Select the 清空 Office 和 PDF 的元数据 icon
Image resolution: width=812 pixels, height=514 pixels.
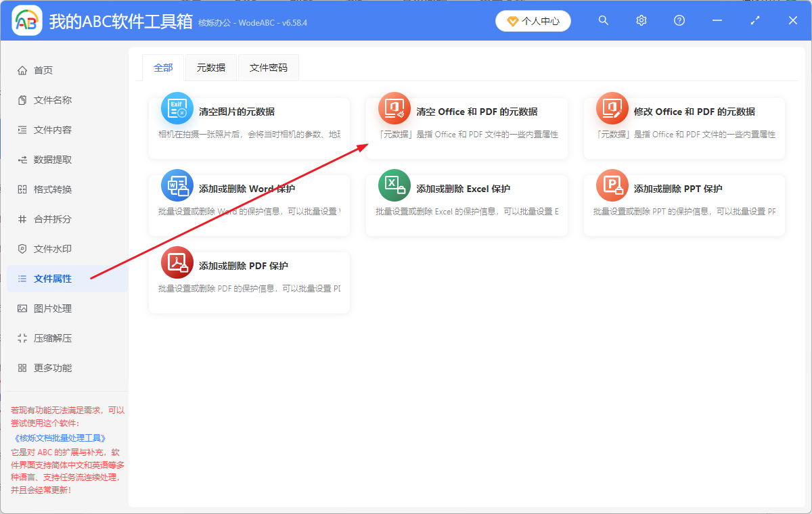(x=394, y=107)
